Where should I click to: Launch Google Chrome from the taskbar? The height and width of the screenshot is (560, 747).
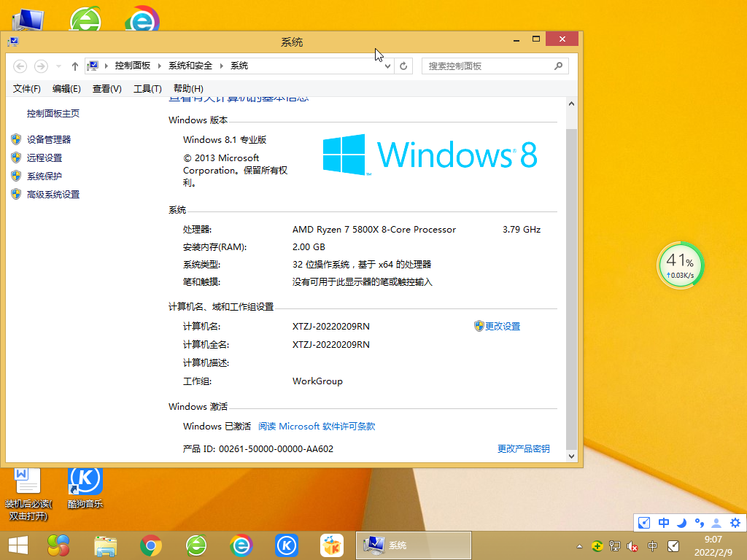click(151, 545)
